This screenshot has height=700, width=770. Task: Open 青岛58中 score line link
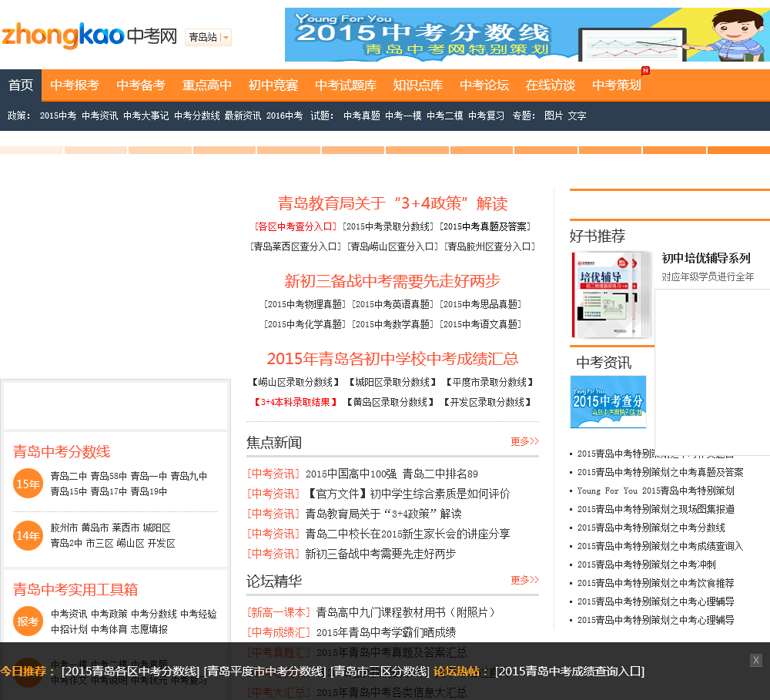[x=109, y=476]
